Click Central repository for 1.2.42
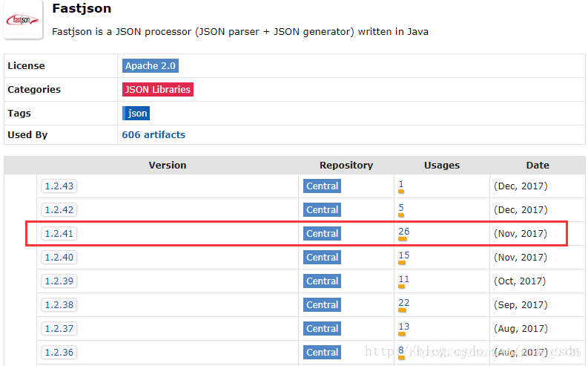This screenshot has width=588, height=366. [322, 209]
